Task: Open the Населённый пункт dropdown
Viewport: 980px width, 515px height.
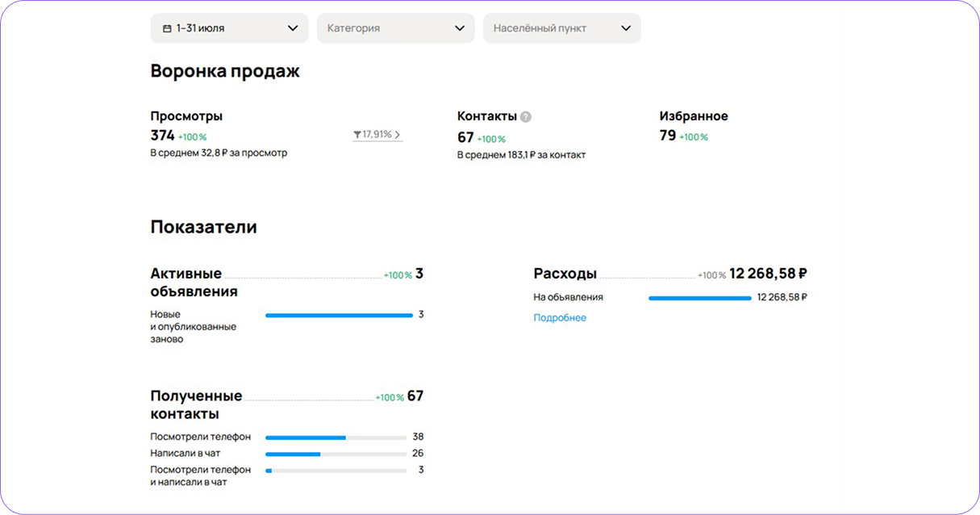Action: coord(561,28)
